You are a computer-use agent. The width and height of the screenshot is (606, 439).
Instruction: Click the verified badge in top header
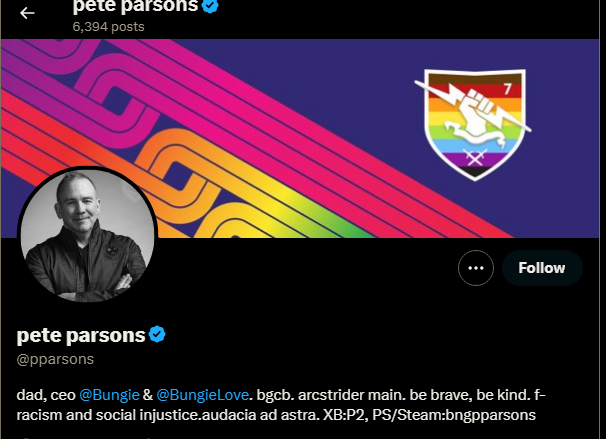coord(210,5)
